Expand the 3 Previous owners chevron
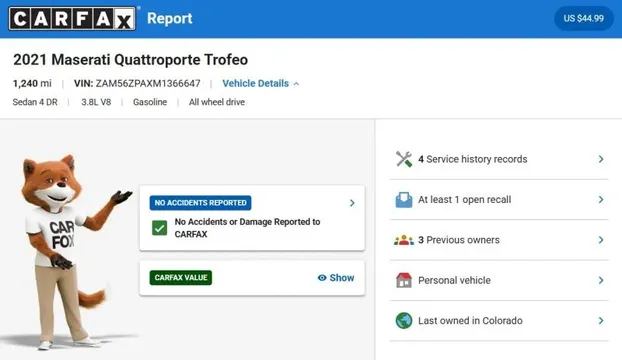This screenshot has width=622, height=360. coord(601,240)
